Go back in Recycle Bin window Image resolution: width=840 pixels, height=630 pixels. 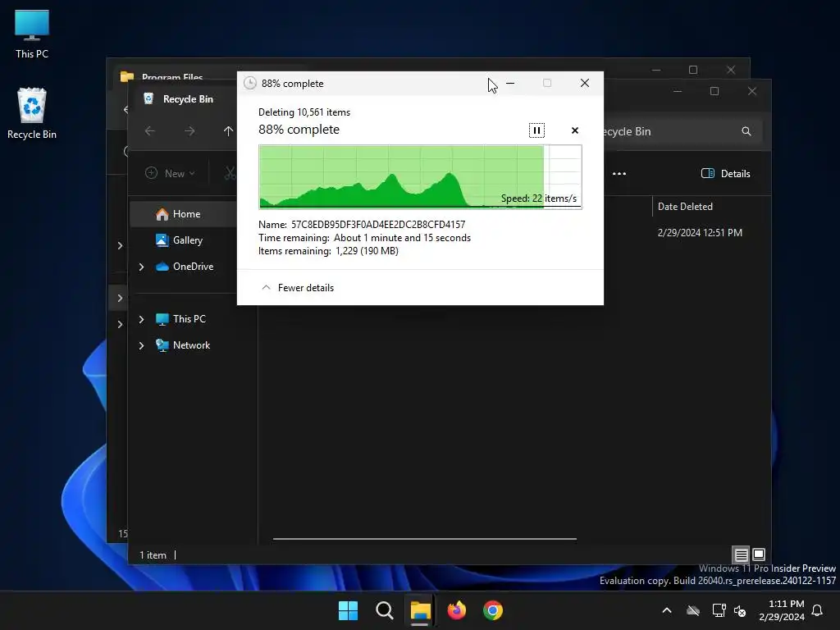pos(150,130)
